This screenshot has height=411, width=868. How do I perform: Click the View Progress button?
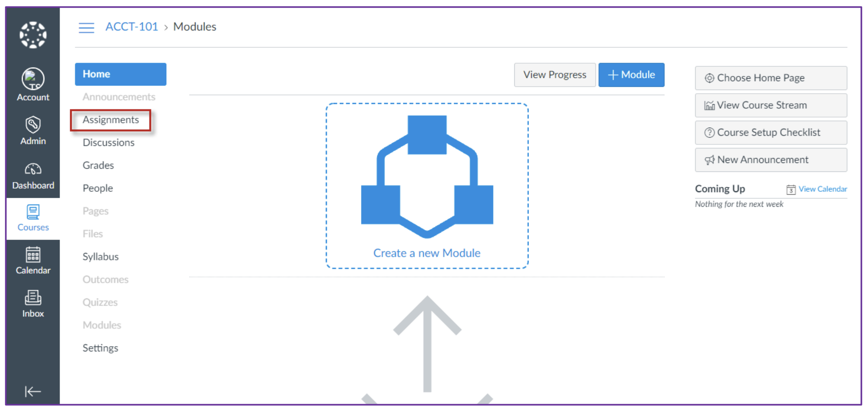pyautogui.click(x=555, y=75)
